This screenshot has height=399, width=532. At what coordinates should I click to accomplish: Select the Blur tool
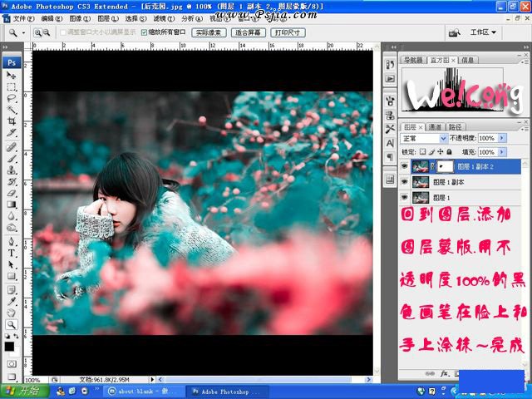(11, 216)
